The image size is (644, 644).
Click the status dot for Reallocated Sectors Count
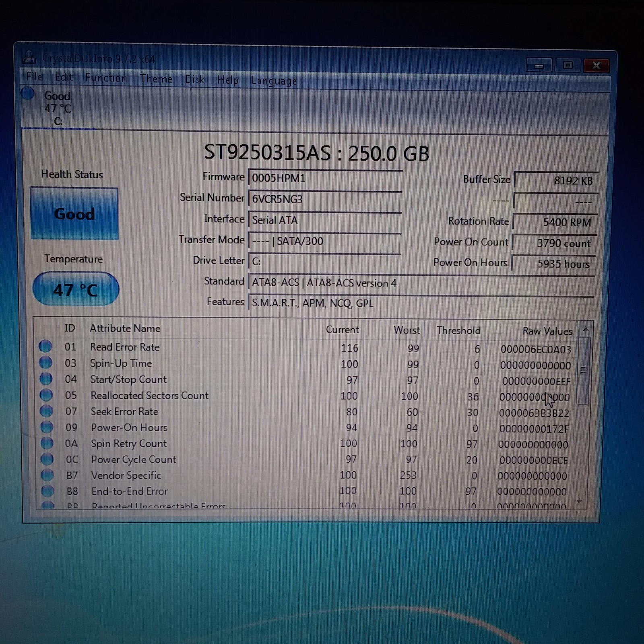(x=46, y=395)
